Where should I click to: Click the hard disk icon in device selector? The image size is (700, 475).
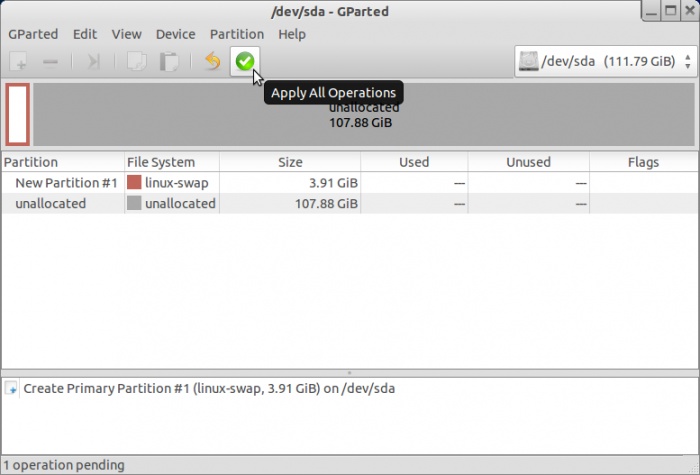(529, 61)
